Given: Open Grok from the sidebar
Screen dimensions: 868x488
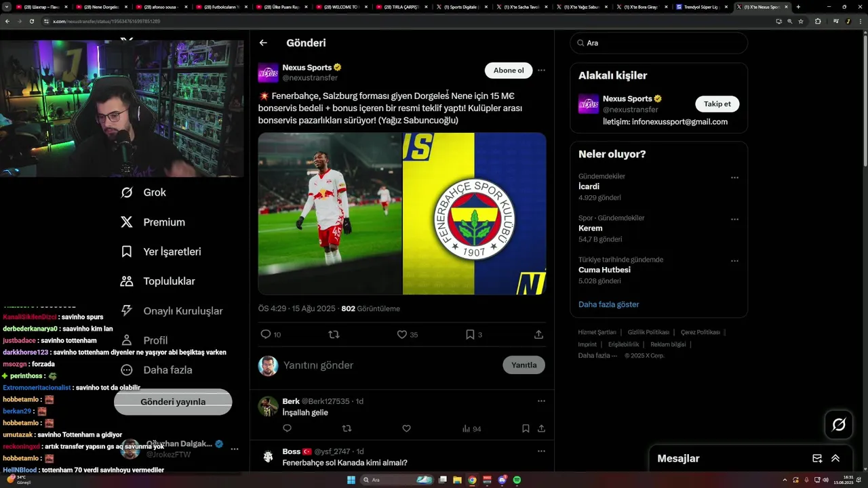Looking at the screenshot, I should click(143, 192).
